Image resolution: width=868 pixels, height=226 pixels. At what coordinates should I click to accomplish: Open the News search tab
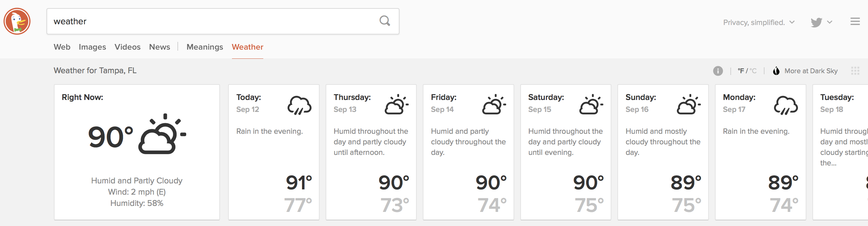click(159, 47)
